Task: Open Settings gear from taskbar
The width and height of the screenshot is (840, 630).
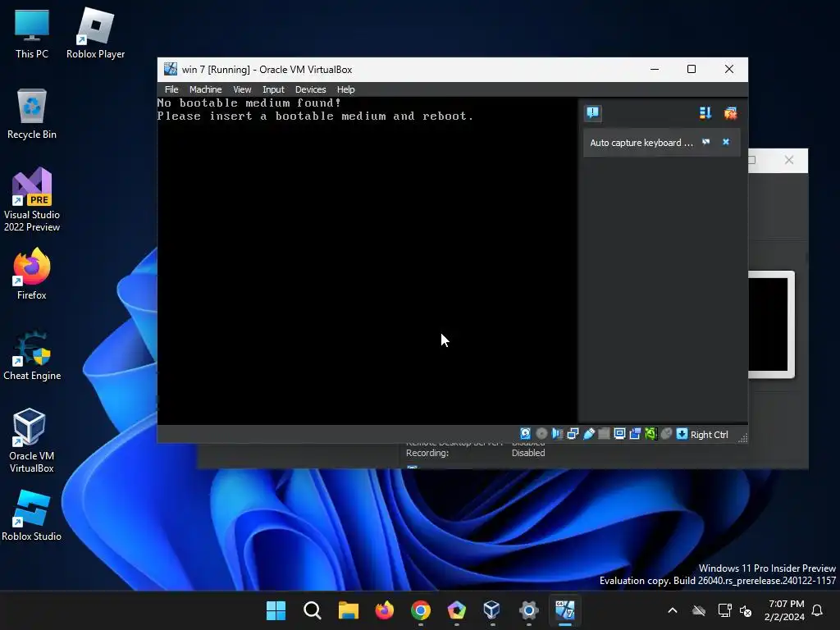Action: (x=528, y=610)
